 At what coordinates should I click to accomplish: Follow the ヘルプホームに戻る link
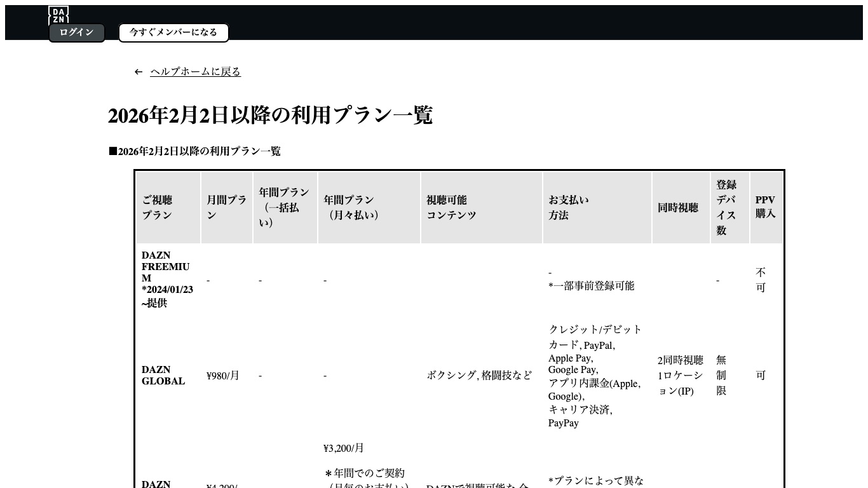[196, 72]
